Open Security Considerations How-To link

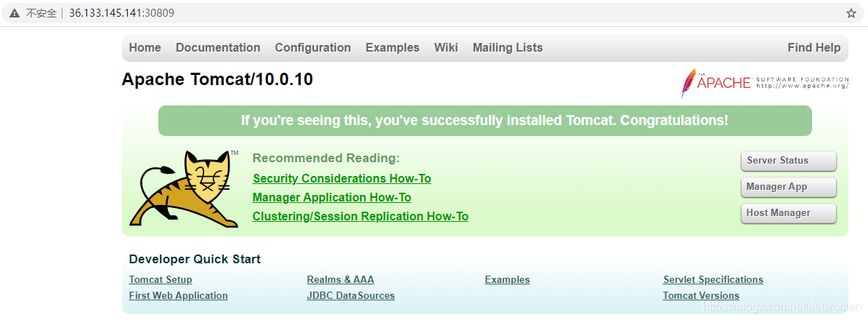(341, 179)
